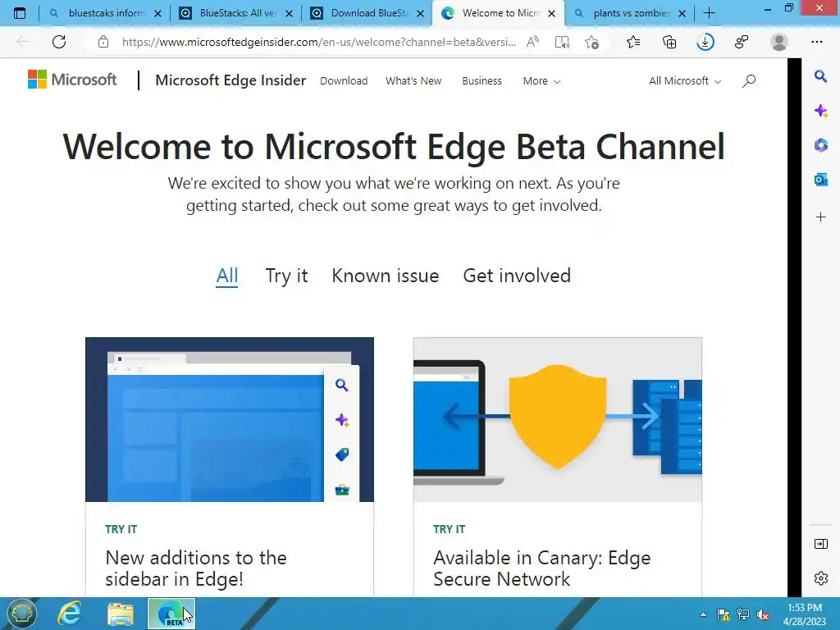
Task: Open Collections icon in toolbar
Action: click(x=669, y=42)
